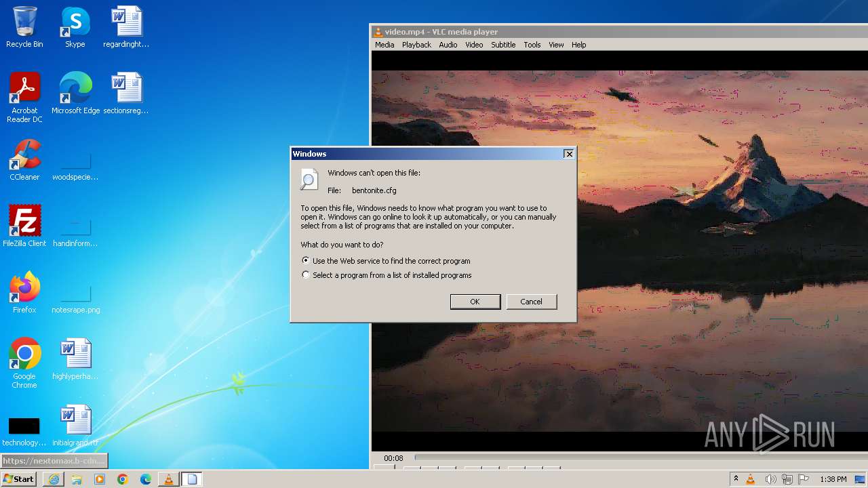
Task: Open VLC Playback menu
Action: [416, 45]
